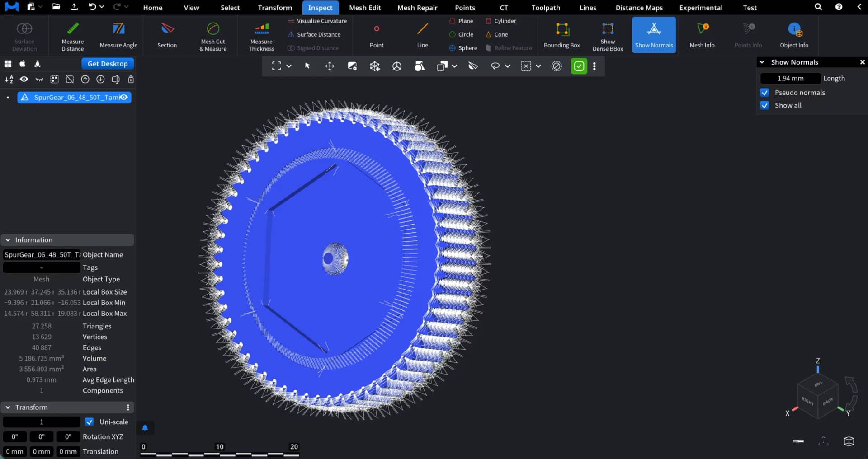Click the uniform scale value field
868x459 pixels.
[x=42, y=422]
